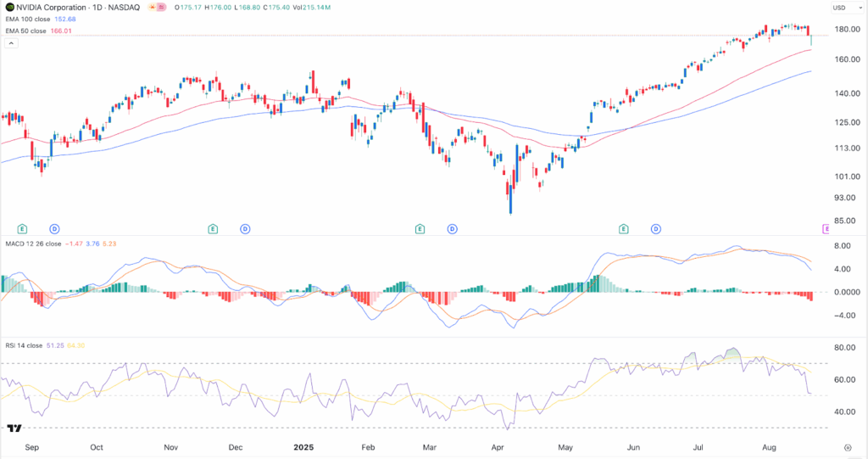Screen dimensions: 868x459
Task: Open the NVIDIA Corporation symbol title
Action: click(x=52, y=7)
